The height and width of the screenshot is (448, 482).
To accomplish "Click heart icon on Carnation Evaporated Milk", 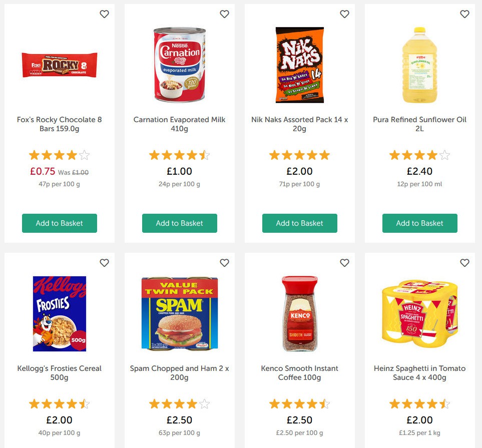I will point(224,15).
